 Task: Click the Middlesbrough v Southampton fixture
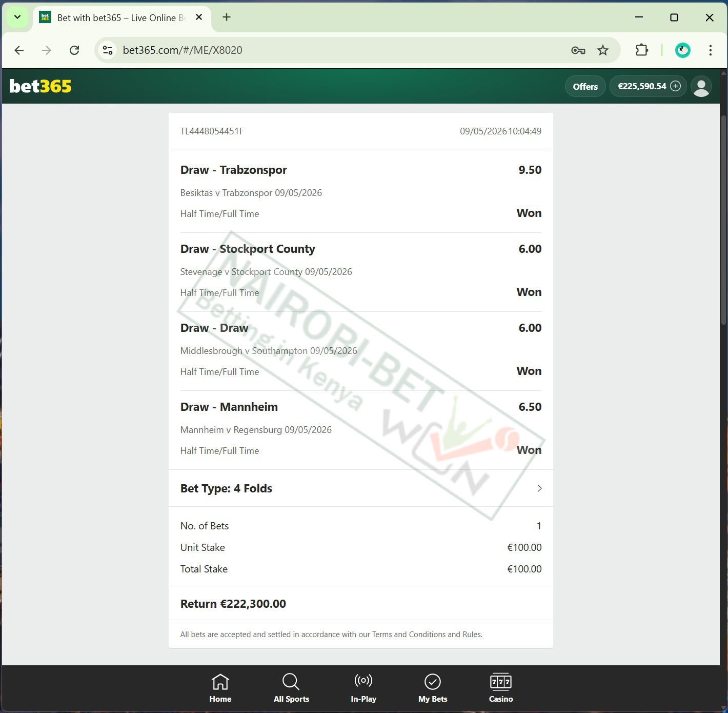(269, 351)
